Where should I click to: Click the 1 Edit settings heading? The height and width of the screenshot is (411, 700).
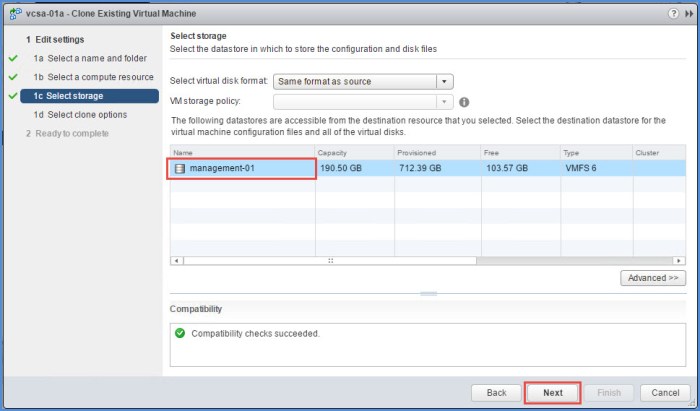point(55,40)
